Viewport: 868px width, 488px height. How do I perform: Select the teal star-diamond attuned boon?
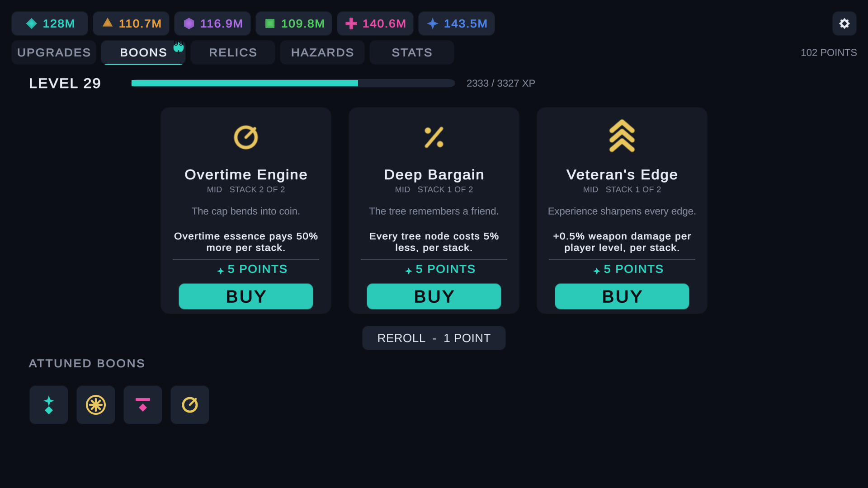[x=49, y=405]
